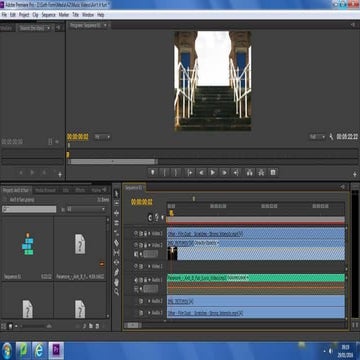
Task: Step back one frame
Action: [x=201, y=172]
